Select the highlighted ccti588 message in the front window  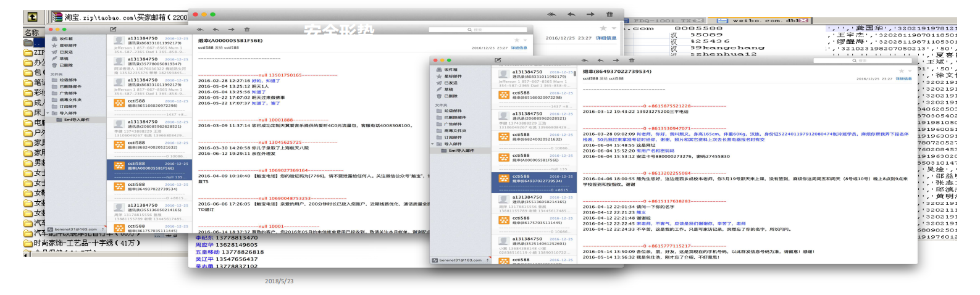535,182
